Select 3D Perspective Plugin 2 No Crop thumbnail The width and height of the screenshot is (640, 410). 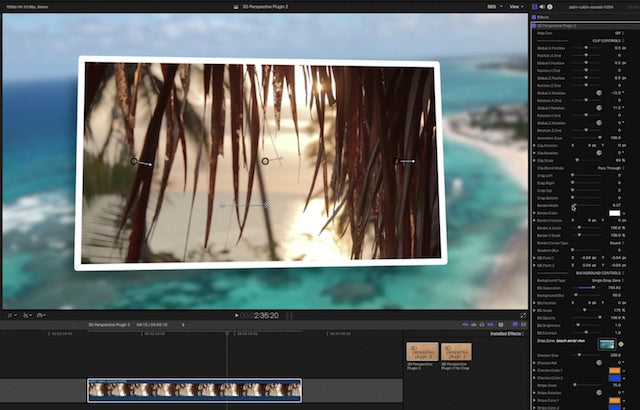pos(456,353)
